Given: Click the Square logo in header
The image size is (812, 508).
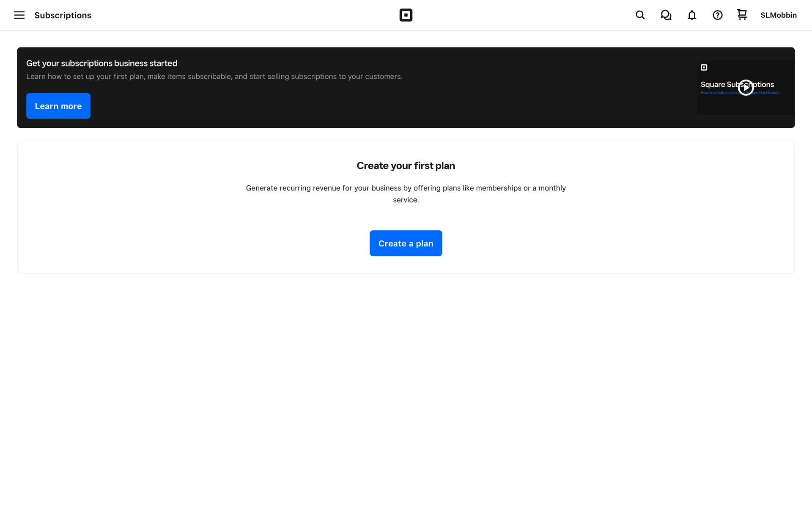Looking at the screenshot, I should [406, 15].
